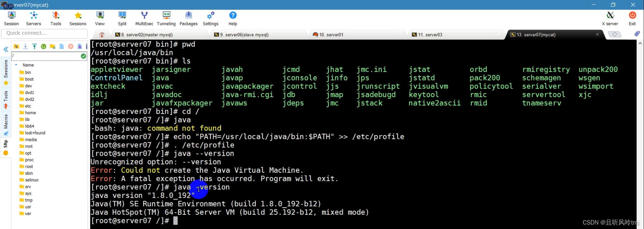Select the media folder
This screenshot has width=644, height=229.
coord(28,140)
